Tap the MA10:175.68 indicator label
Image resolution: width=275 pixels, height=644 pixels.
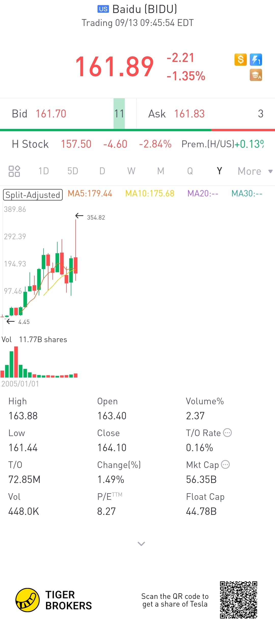coord(150,194)
